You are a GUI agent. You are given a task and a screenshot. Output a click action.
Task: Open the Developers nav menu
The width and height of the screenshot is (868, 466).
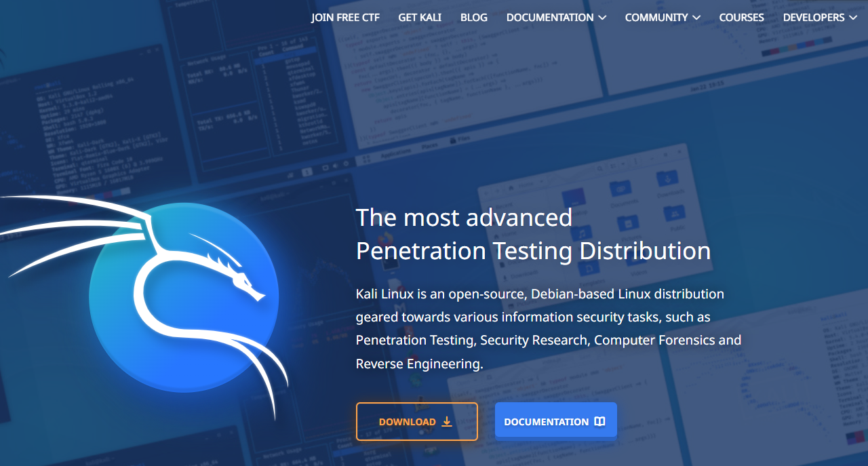point(819,18)
